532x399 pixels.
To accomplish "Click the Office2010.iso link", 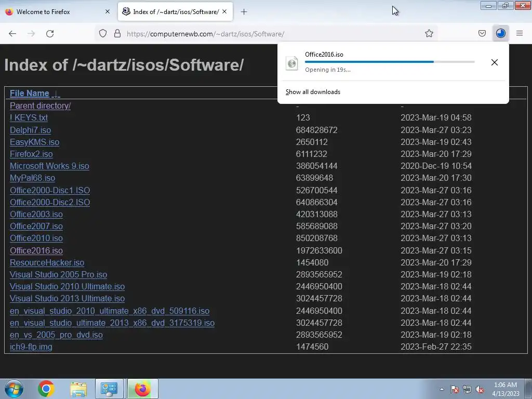I will 36,238.
